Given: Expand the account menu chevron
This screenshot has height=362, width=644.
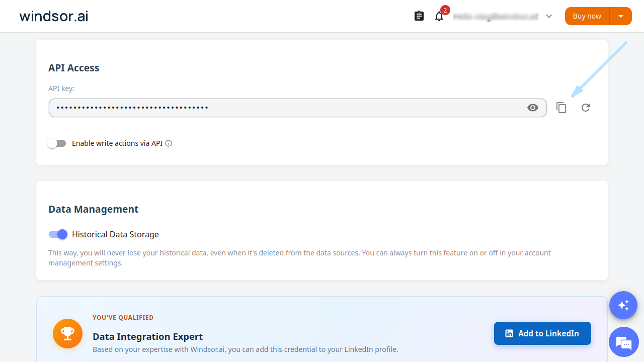Looking at the screenshot, I should [549, 16].
